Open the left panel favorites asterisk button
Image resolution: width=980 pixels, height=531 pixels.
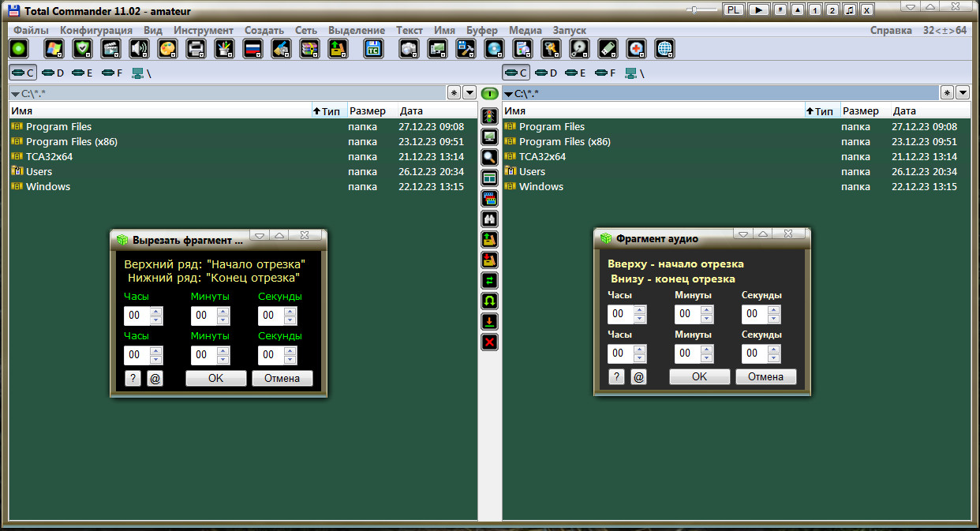(454, 93)
